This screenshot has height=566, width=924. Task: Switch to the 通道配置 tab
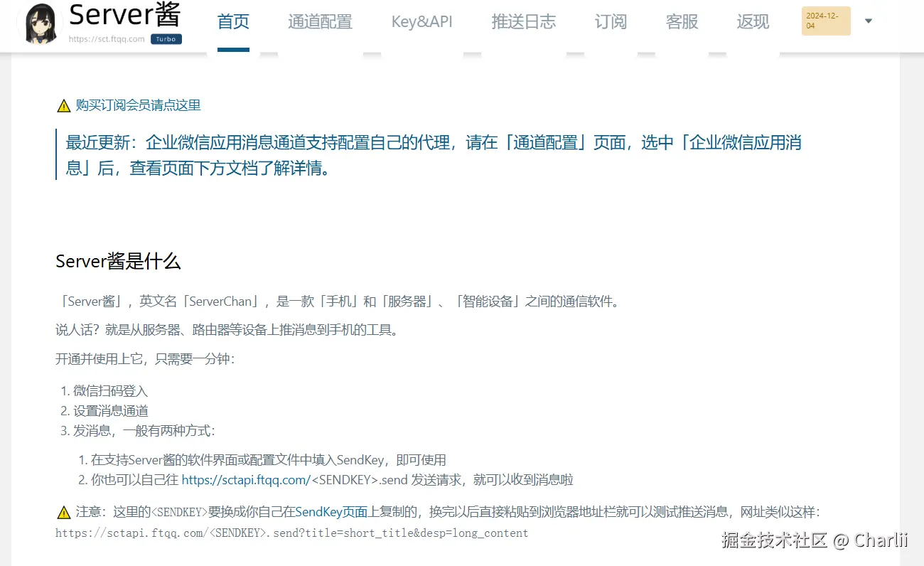[x=320, y=22]
